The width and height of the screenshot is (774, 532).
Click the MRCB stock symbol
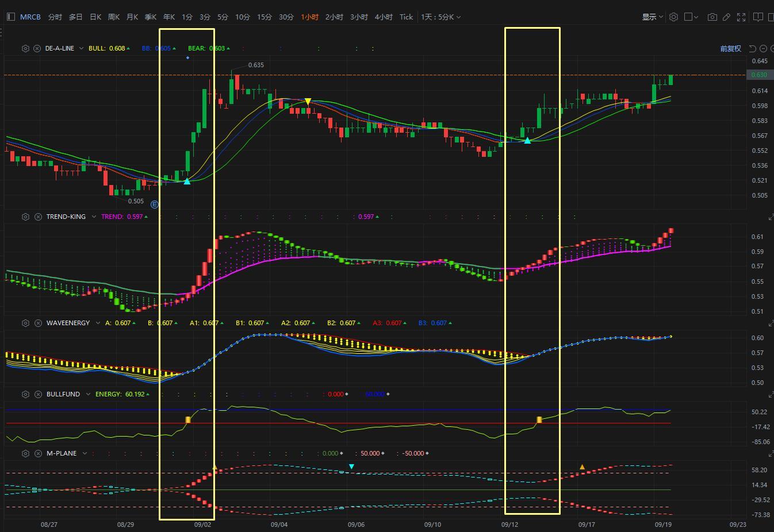(x=30, y=17)
